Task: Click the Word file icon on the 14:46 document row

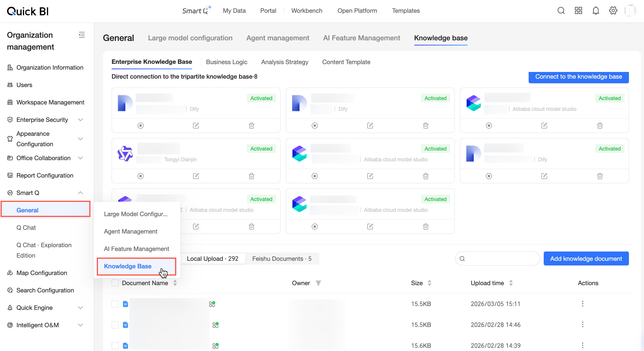Action: tap(125, 325)
